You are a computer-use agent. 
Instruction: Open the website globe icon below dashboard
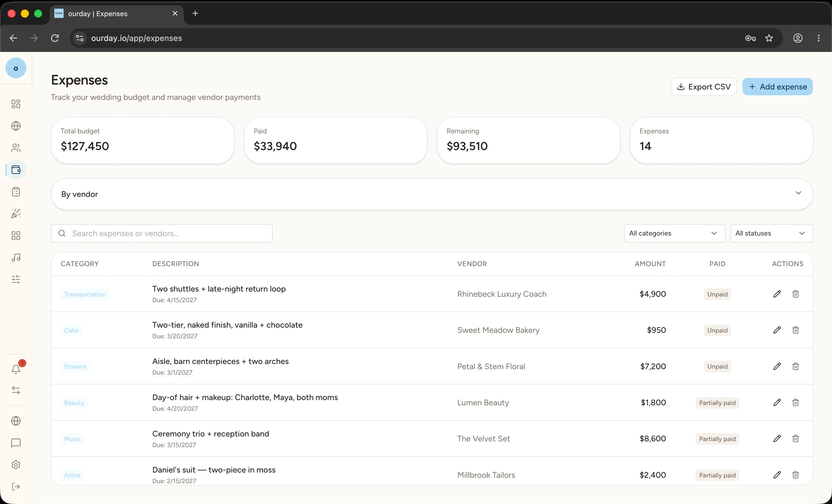click(x=16, y=126)
